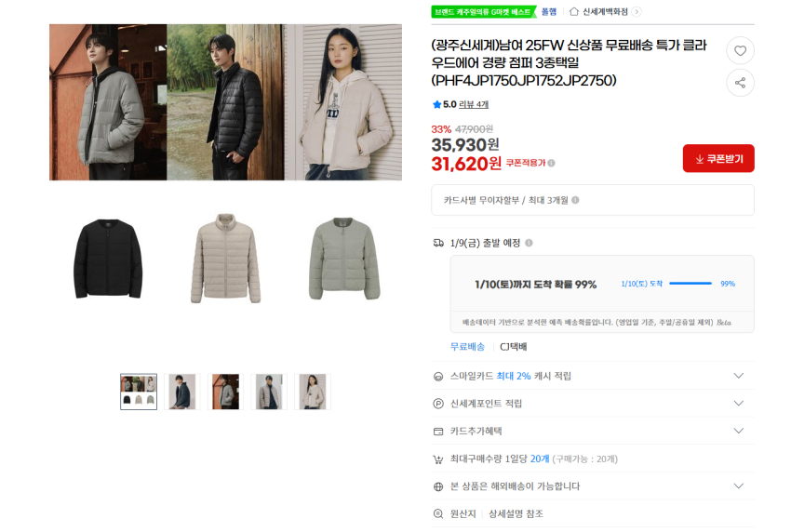Image resolution: width=791 pixels, height=532 pixels.
Task: Click info icon next to 출발 예정
Action: [529, 243]
